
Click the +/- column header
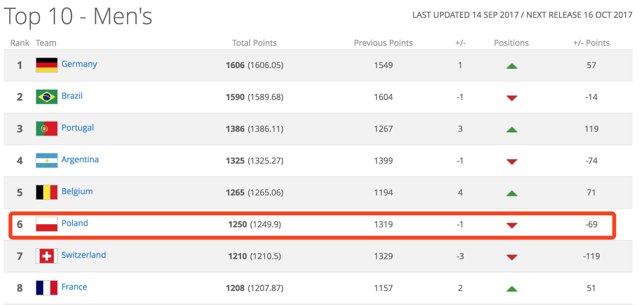(x=460, y=43)
